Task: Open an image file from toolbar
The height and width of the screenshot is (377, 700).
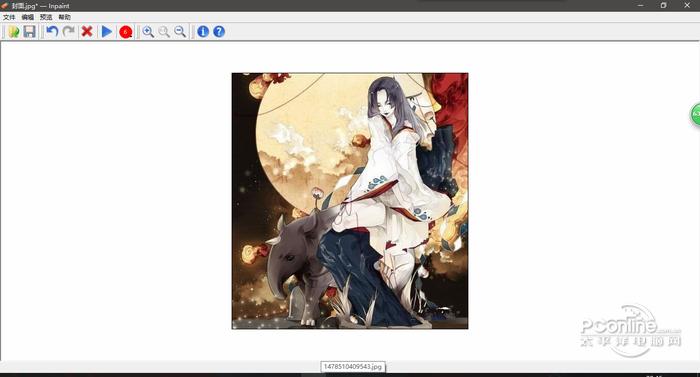Action: (13, 32)
